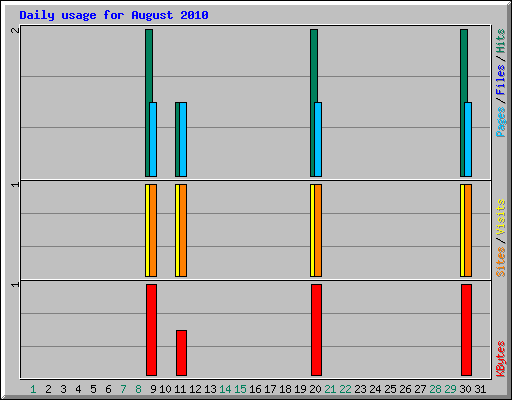This screenshot has height=400, width=512.
Task: Select the "KBytes" legend label
Action: (x=500, y=359)
